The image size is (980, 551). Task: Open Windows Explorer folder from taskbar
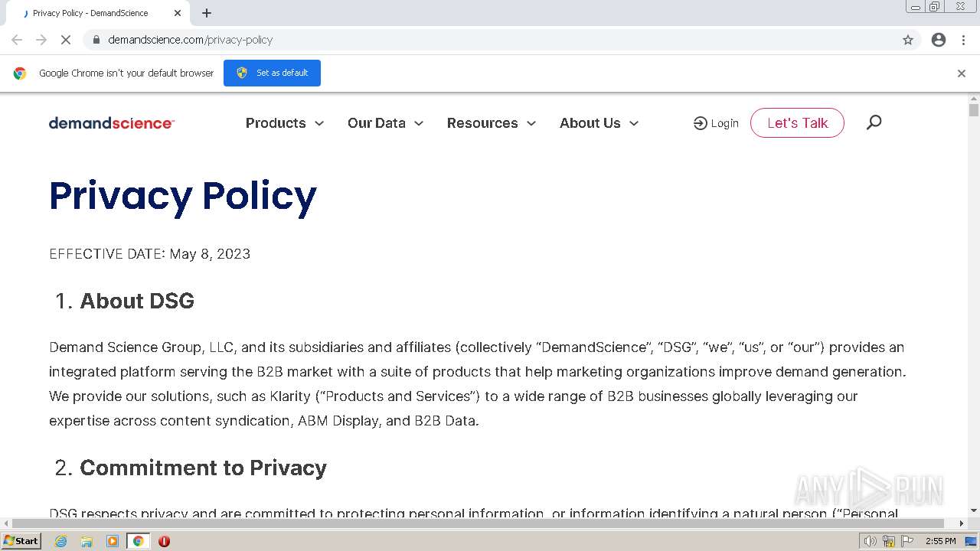[x=87, y=541]
